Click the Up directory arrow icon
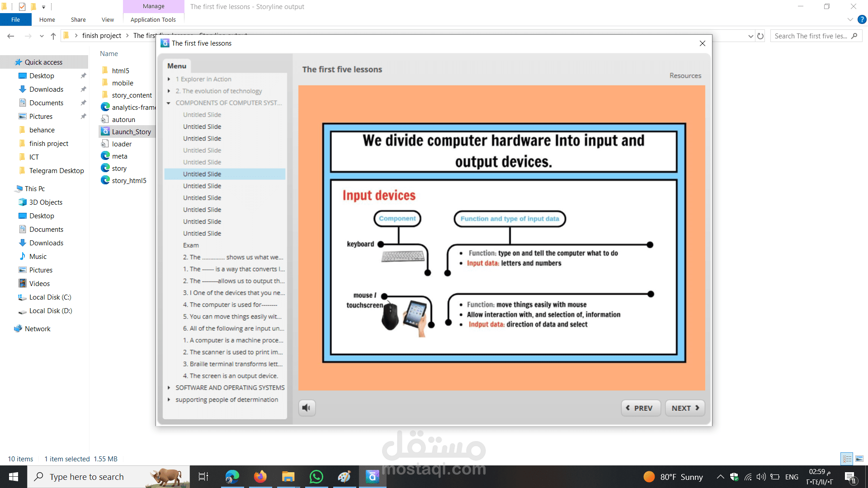This screenshot has height=488, width=868. (x=53, y=36)
